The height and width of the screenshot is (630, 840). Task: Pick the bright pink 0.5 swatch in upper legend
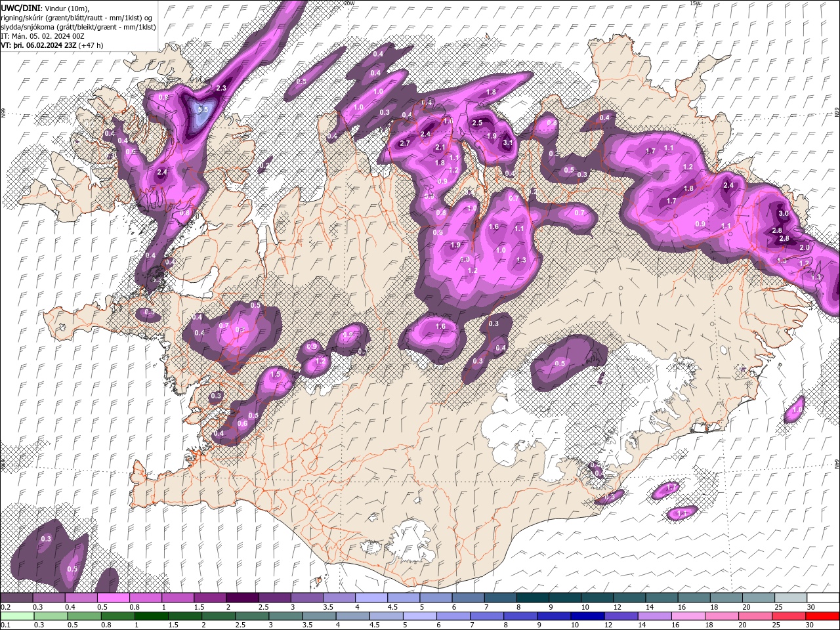[113, 598]
